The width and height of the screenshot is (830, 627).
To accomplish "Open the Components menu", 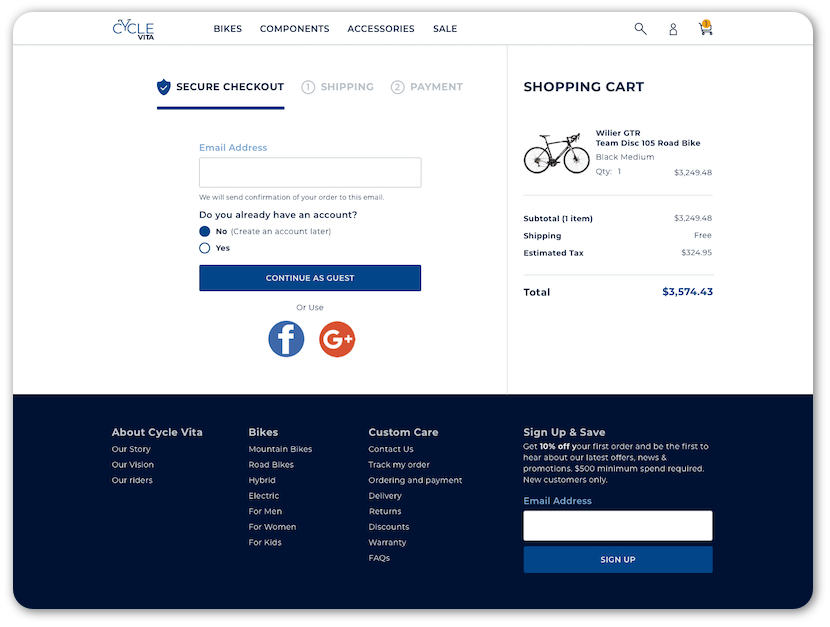I will point(294,29).
